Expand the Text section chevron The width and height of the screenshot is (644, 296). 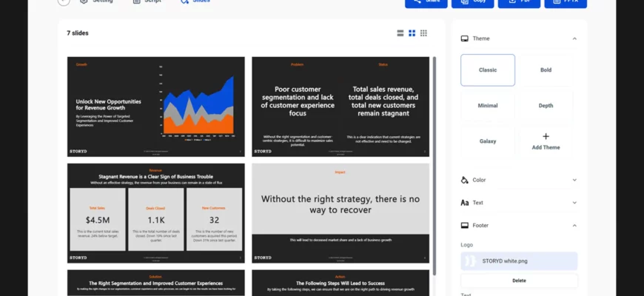click(574, 203)
